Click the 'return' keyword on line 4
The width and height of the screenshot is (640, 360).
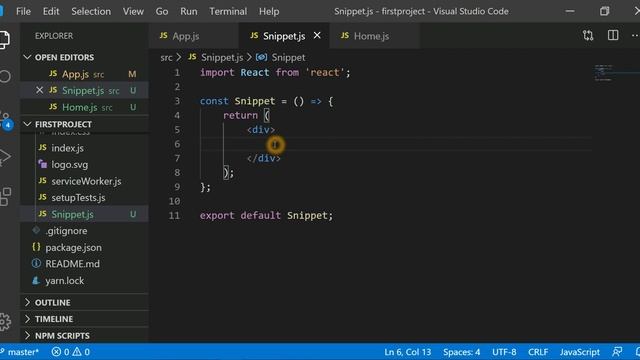pos(240,115)
